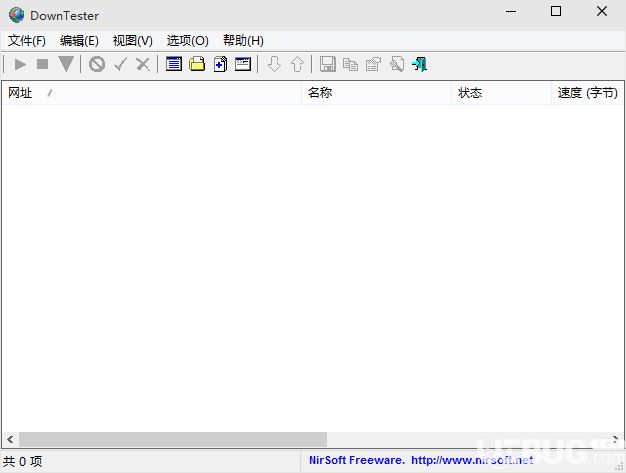This screenshot has width=626, height=473.
Task: Sort by the 网址 column header
Action: [152, 93]
